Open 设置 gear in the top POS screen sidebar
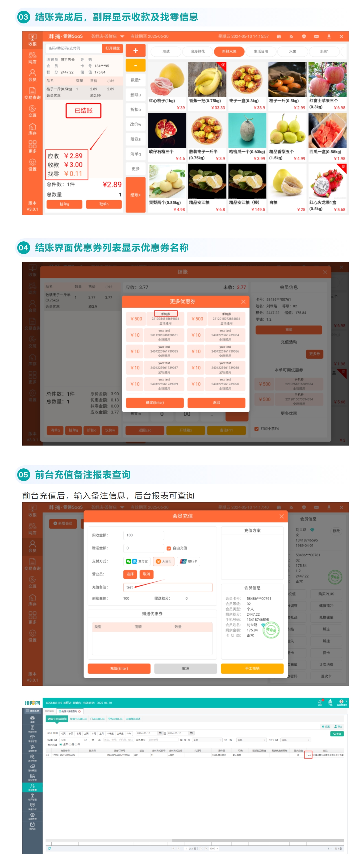359x868 pixels. click(32, 164)
